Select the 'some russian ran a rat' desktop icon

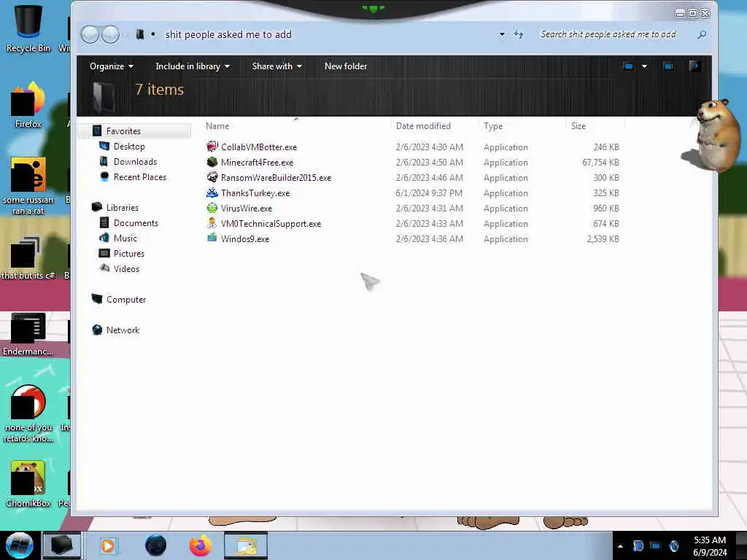28,186
